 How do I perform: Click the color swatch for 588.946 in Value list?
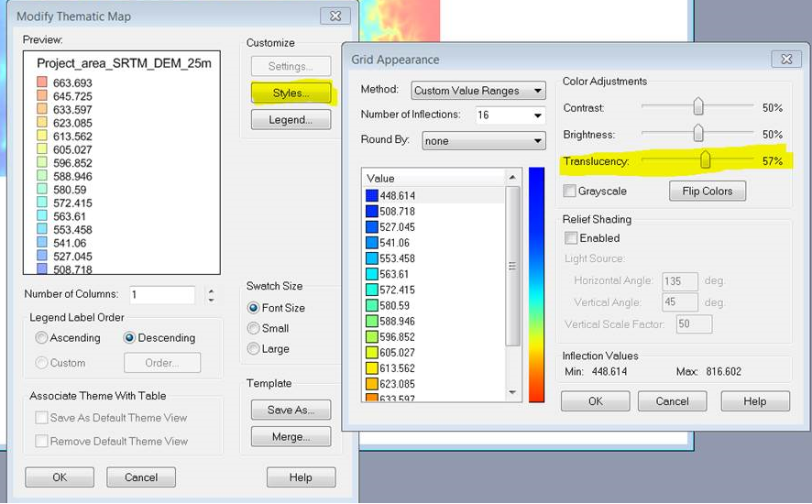point(372,321)
